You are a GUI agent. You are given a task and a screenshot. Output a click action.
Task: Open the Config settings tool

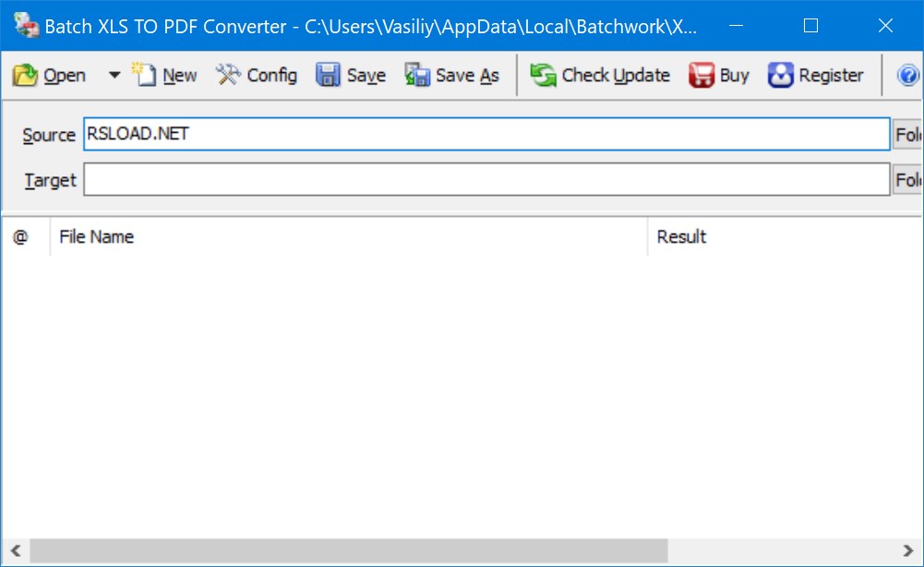point(257,76)
